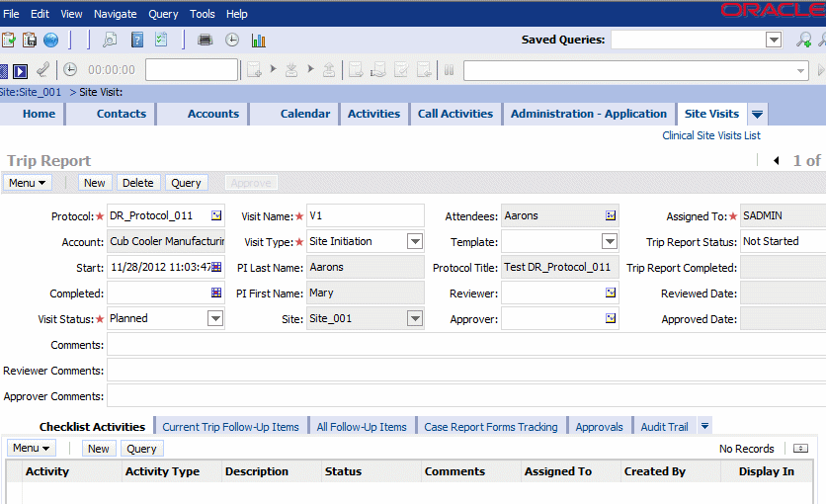
Task: Expand the Visit Status dropdown
Action: (x=215, y=318)
